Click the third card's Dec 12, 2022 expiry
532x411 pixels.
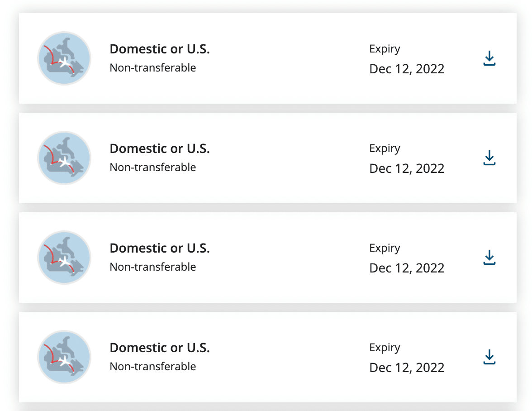point(407,268)
